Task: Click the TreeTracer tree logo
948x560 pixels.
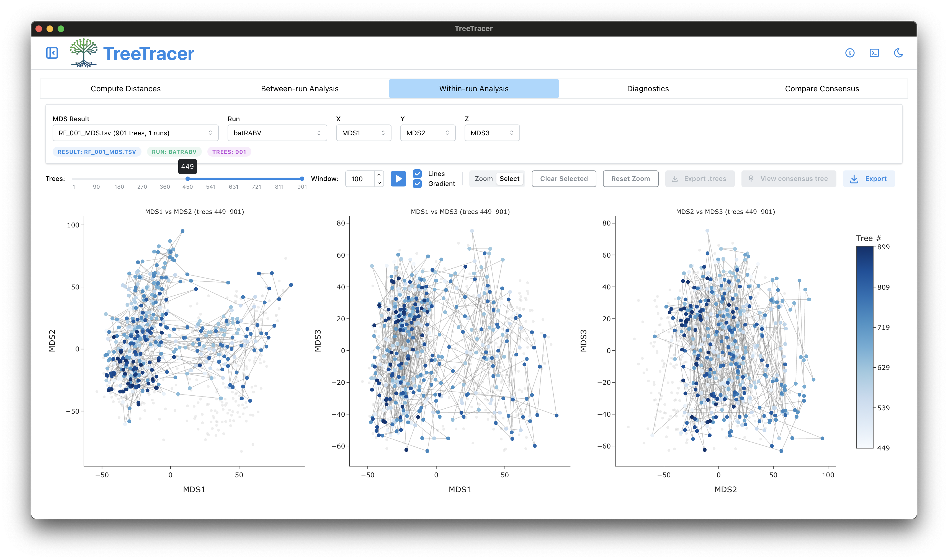Action: [83, 53]
